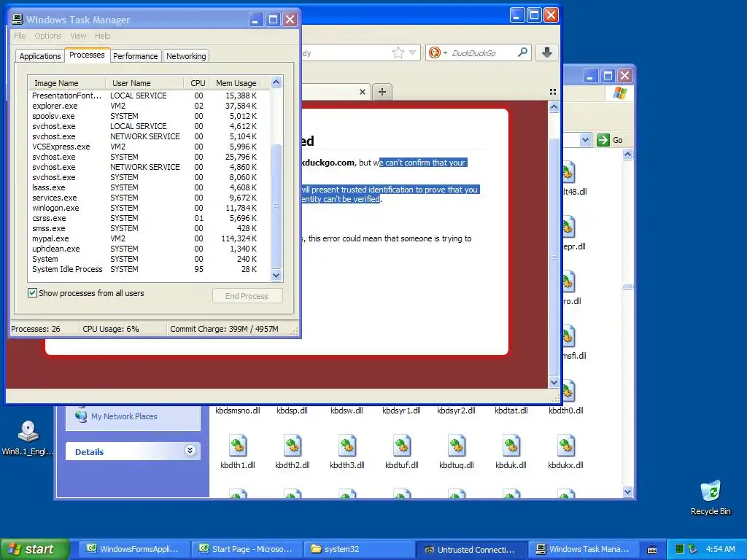Select kbdth1.dll file icon
The image size is (747, 560).
pyautogui.click(x=238, y=446)
